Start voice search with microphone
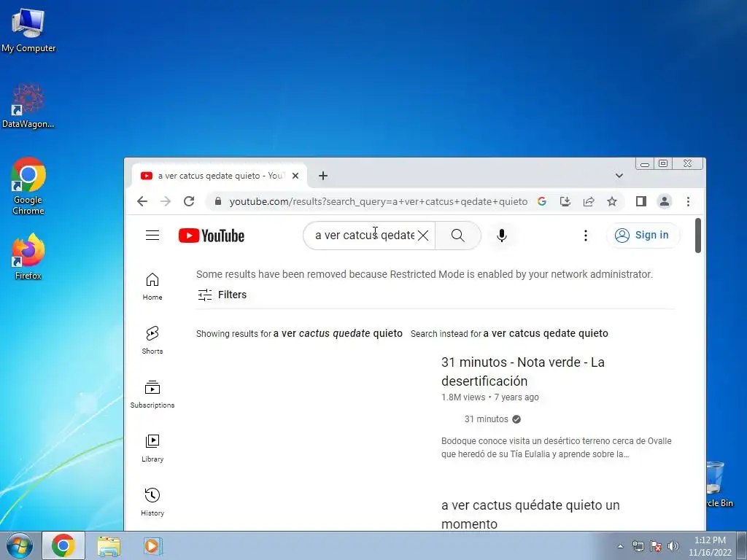This screenshot has width=747, height=560. tap(502, 236)
